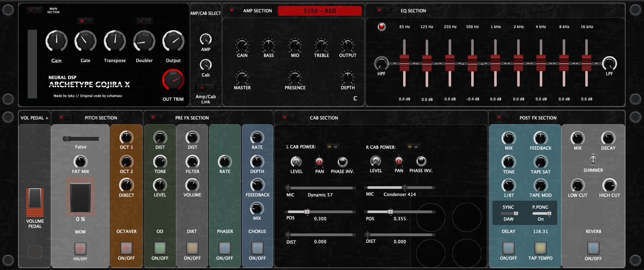Change the right cab MIC Condenser 414 selector
The image size is (644, 270).
[x=400, y=188]
